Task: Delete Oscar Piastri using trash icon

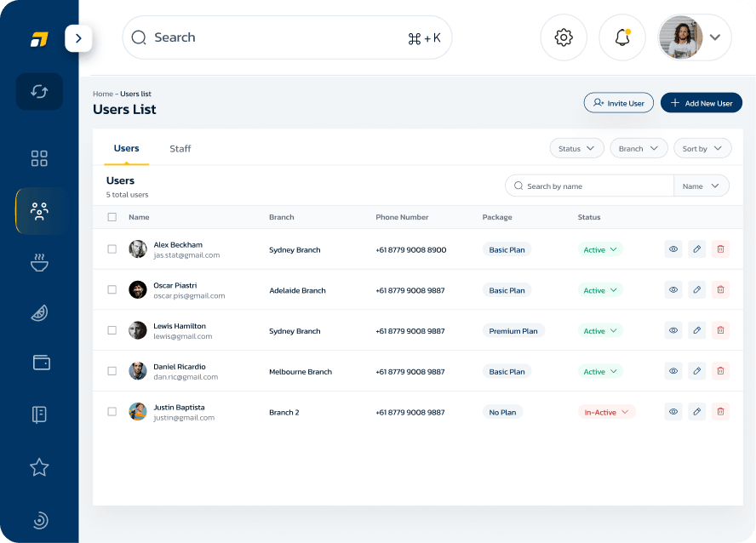Action: [x=720, y=290]
